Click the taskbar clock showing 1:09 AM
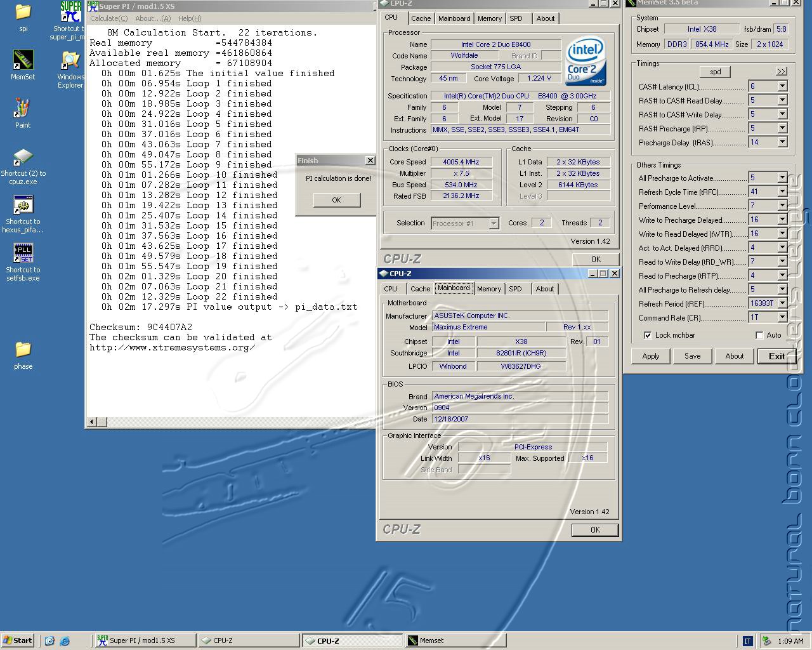The image size is (812, 650). click(790, 641)
